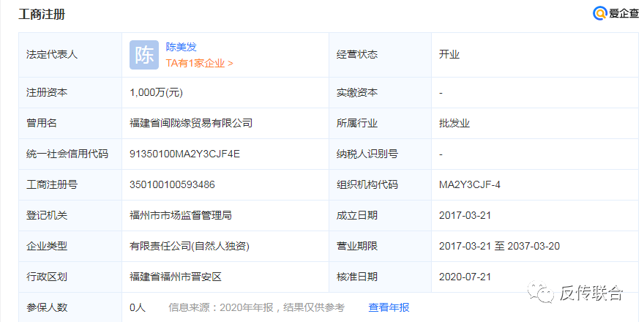Screen dimensions: 644x322
Task: Open the 查看年报 link
Action: [389, 307]
